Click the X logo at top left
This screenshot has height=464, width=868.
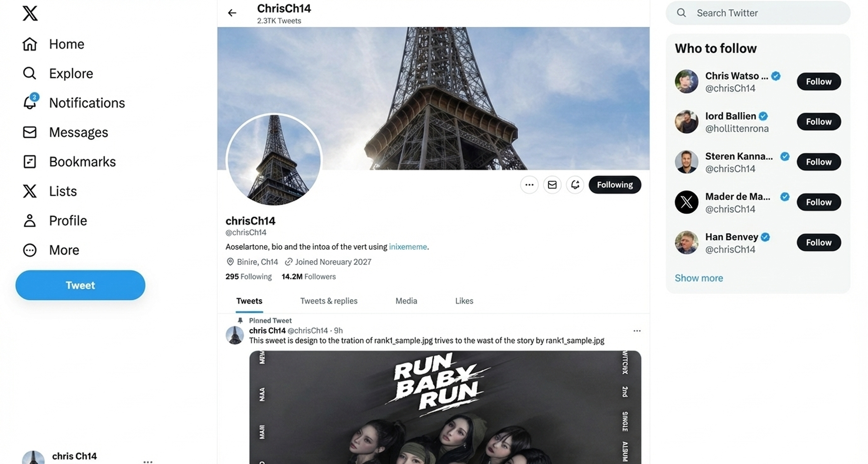tap(30, 13)
